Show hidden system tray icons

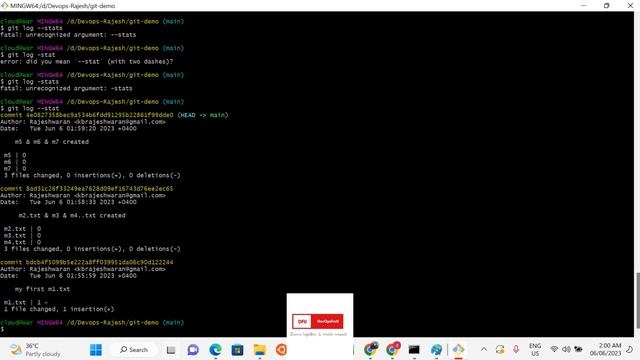(484, 349)
